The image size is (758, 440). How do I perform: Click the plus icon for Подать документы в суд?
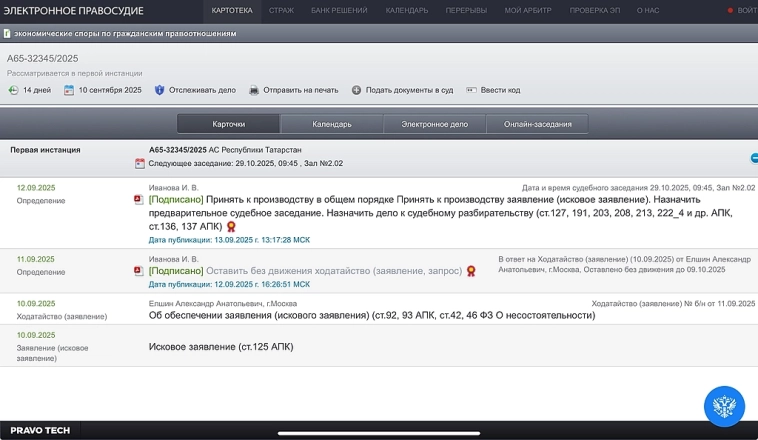tap(356, 90)
